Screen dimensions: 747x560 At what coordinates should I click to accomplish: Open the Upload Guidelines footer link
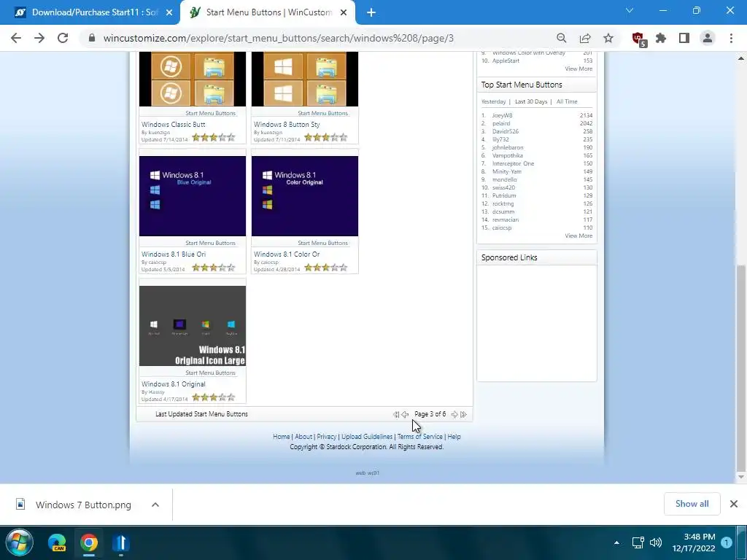click(x=367, y=437)
